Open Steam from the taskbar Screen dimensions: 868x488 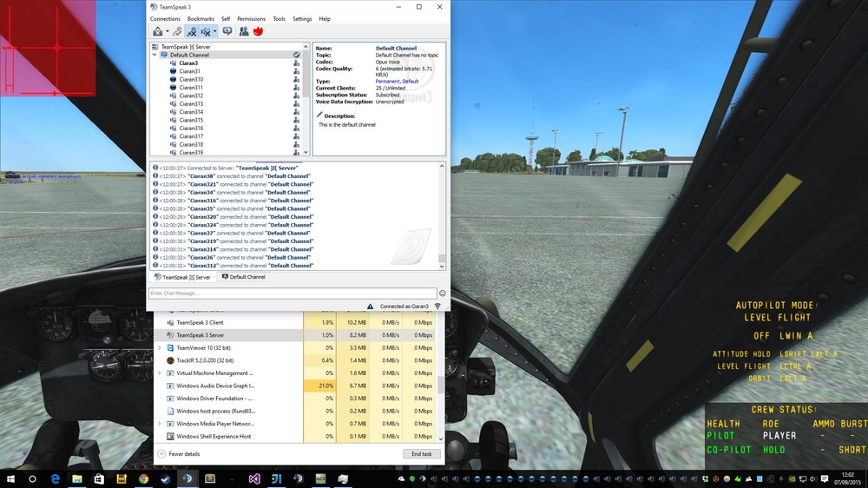pos(166,478)
